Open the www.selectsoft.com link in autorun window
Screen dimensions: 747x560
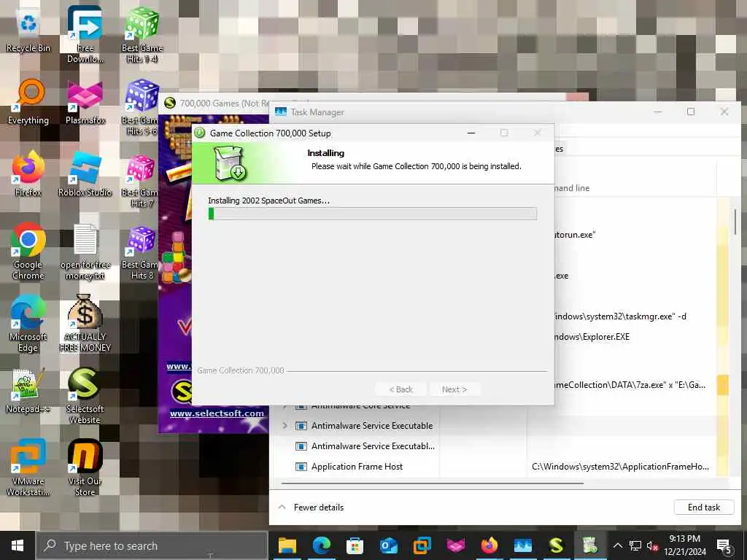[217, 413]
